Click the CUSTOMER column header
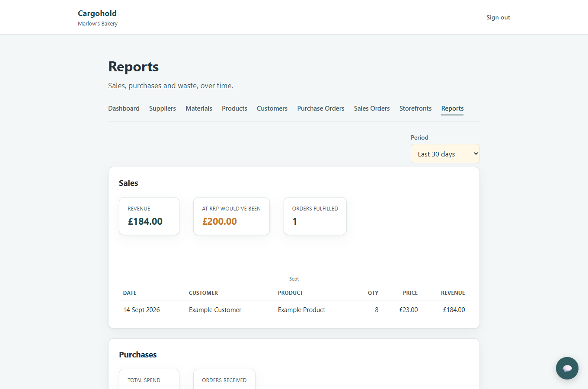 click(203, 293)
